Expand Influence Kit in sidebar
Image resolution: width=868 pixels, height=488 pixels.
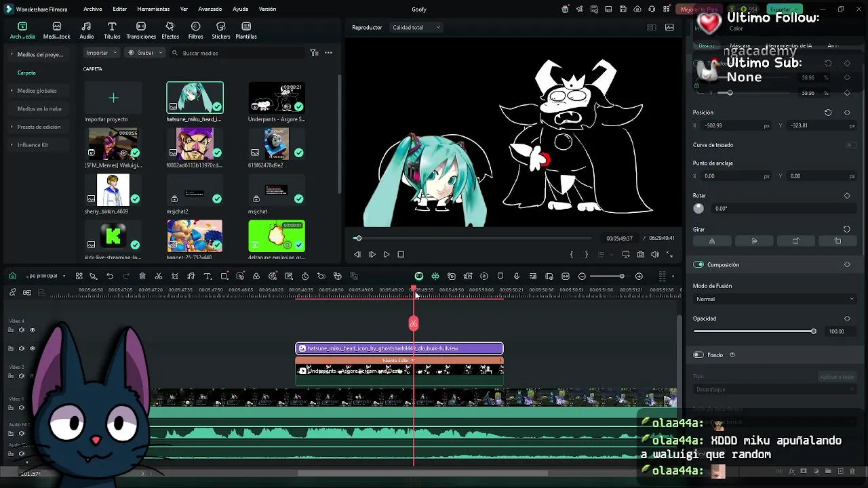pyautogui.click(x=12, y=145)
